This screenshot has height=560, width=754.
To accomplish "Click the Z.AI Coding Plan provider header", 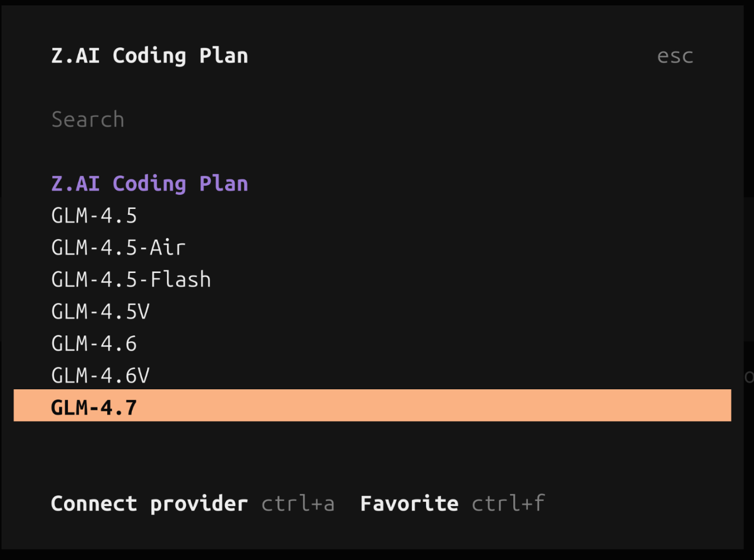I will tap(149, 183).
